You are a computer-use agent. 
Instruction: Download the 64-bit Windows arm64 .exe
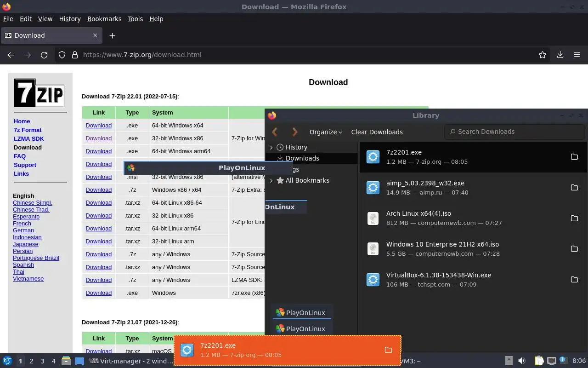[99, 151]
